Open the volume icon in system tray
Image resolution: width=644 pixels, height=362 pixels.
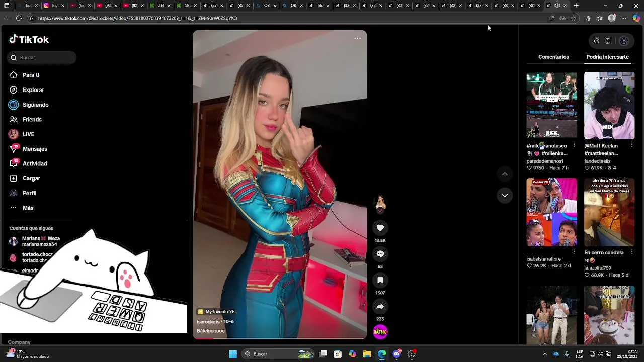point(601,354)
